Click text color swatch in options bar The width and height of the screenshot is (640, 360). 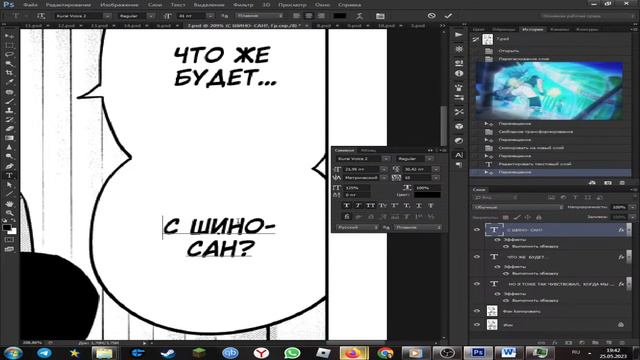coord(340,16)
